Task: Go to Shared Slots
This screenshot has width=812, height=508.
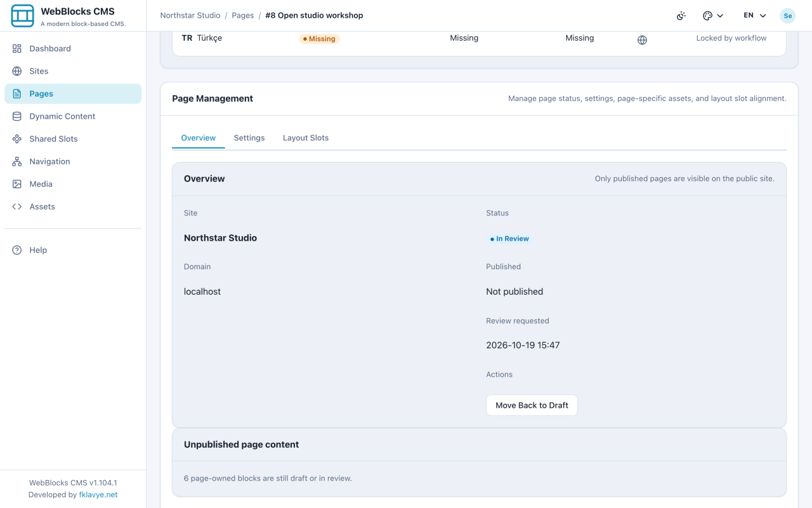Action: click(x=73, y=138)
